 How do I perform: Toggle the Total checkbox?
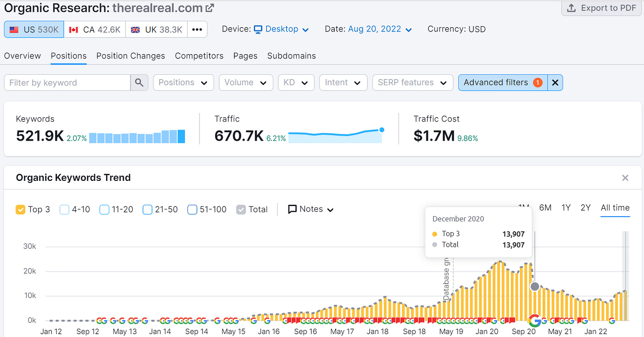click(x=241, y=210)
